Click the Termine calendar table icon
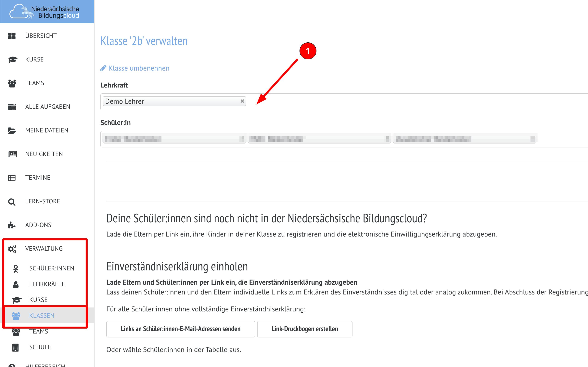Image resolution: width=588 pixels, height=367 pixels. click(12, 178)
